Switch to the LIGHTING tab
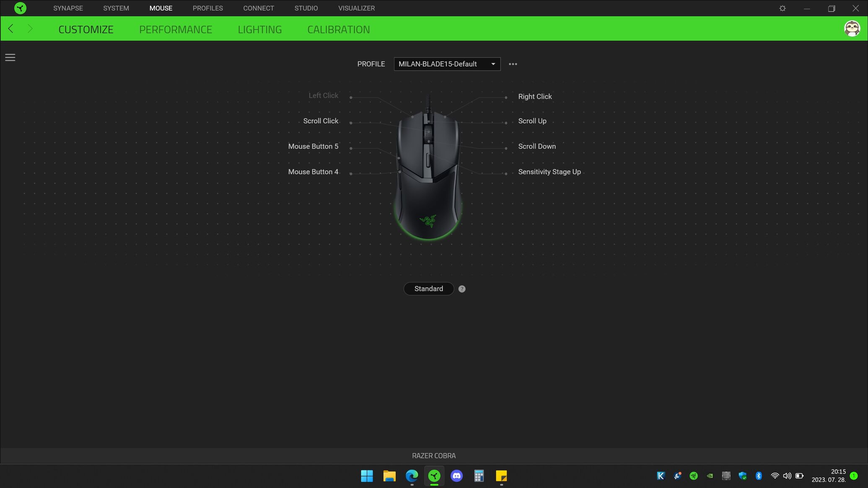 pyautogui.click(x=259, y=29)
